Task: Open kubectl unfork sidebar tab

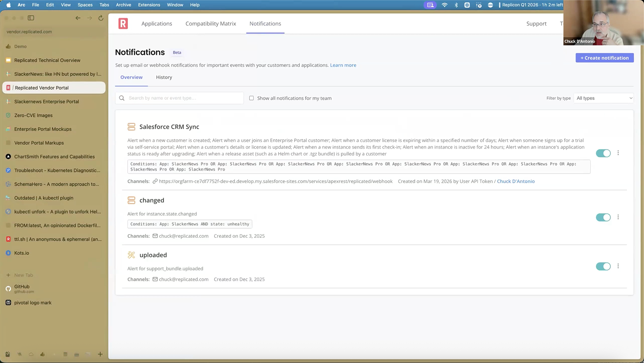Action: (x=54, y=212)
